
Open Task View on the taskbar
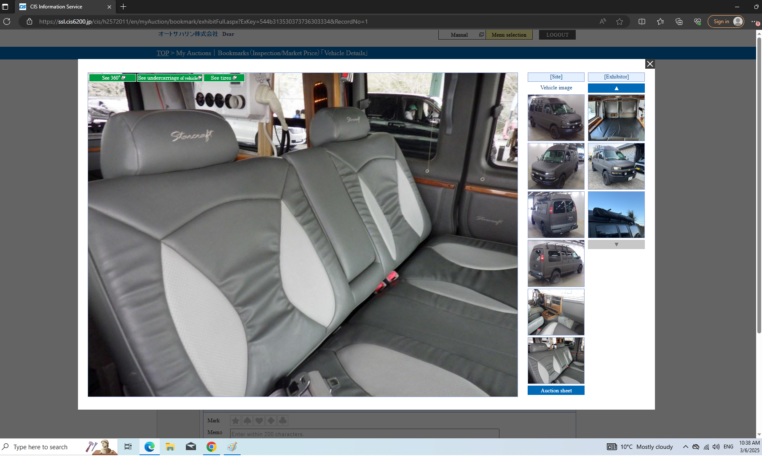point(128,447)
